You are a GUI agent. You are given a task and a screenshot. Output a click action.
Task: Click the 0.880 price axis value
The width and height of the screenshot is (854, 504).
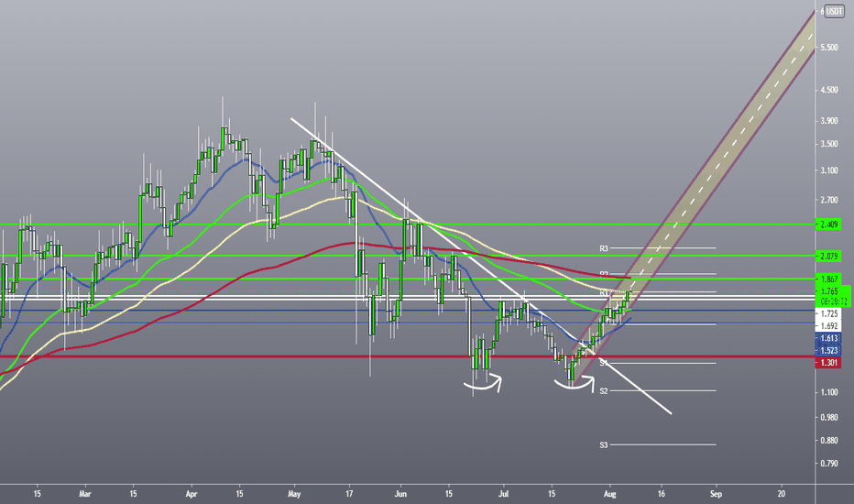829,440
